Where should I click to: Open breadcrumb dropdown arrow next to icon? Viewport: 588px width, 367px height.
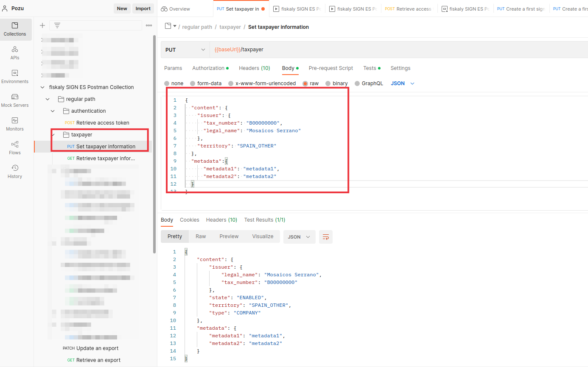pos(174,26)
